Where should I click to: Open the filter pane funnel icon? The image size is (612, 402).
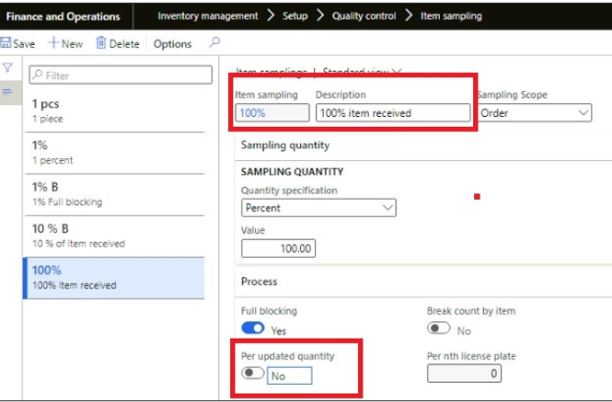(7, 68)
